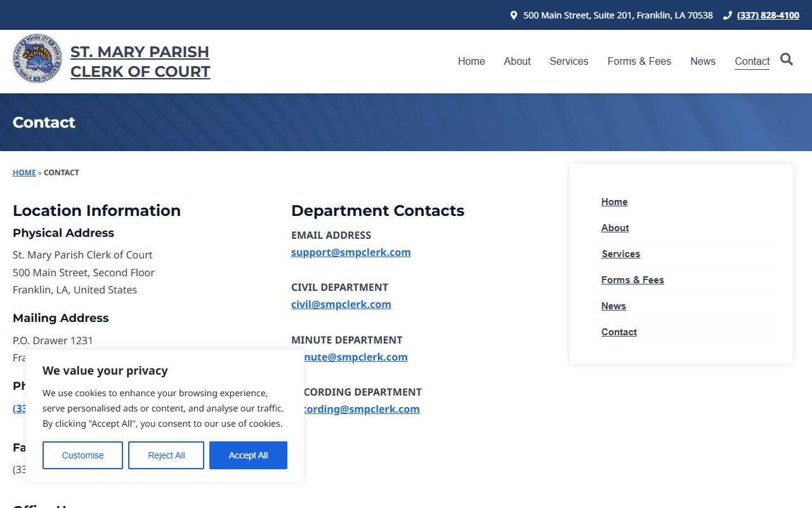This screenshot has height=508, width=812.
Task: Open Forms & Fees in sidebar menu
Action: (x=632, y=280)
